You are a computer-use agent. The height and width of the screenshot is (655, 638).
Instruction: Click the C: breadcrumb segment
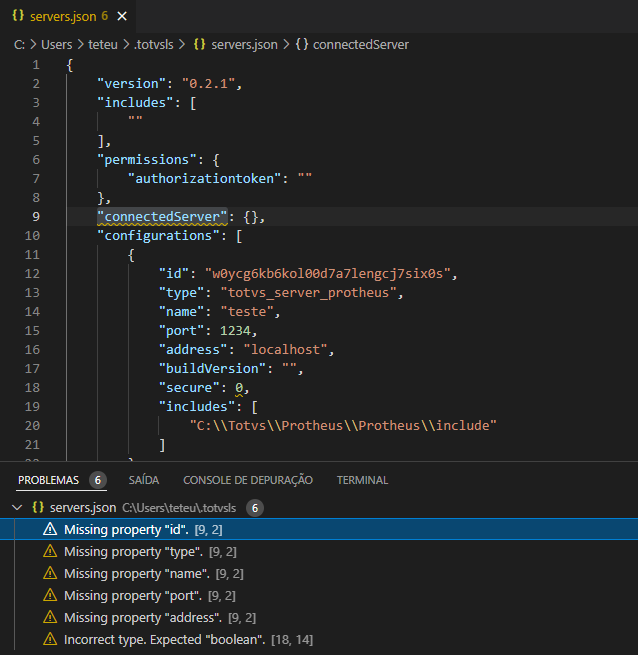19,45
